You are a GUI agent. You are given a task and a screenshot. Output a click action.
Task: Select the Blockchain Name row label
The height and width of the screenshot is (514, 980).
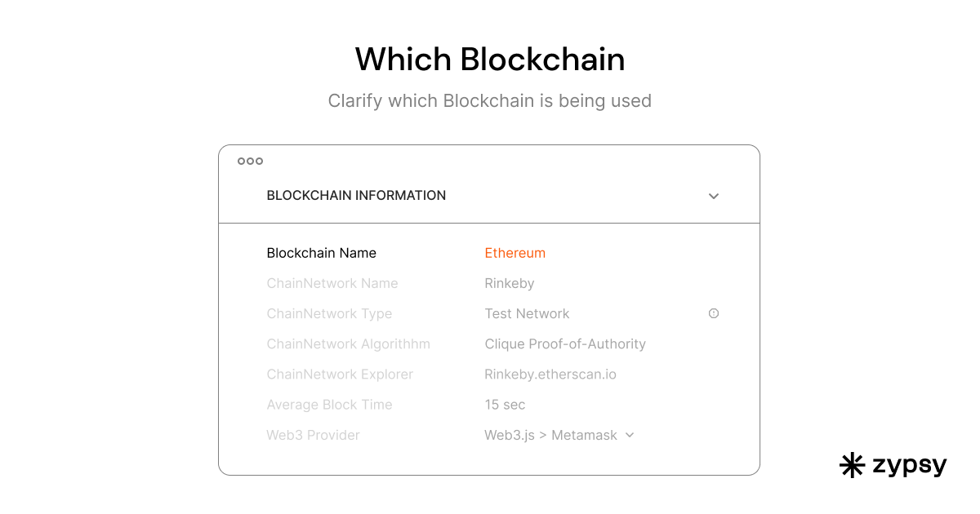tap(321, 253)
